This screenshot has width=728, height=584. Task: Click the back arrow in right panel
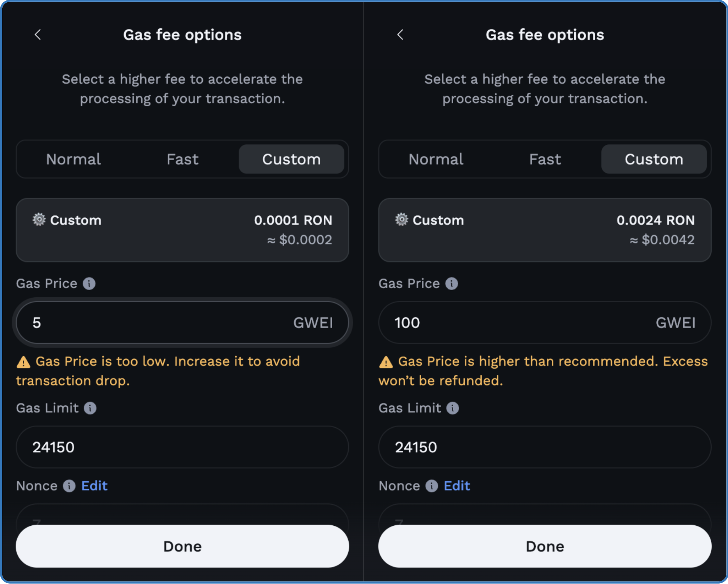click(x=400, y=35)
